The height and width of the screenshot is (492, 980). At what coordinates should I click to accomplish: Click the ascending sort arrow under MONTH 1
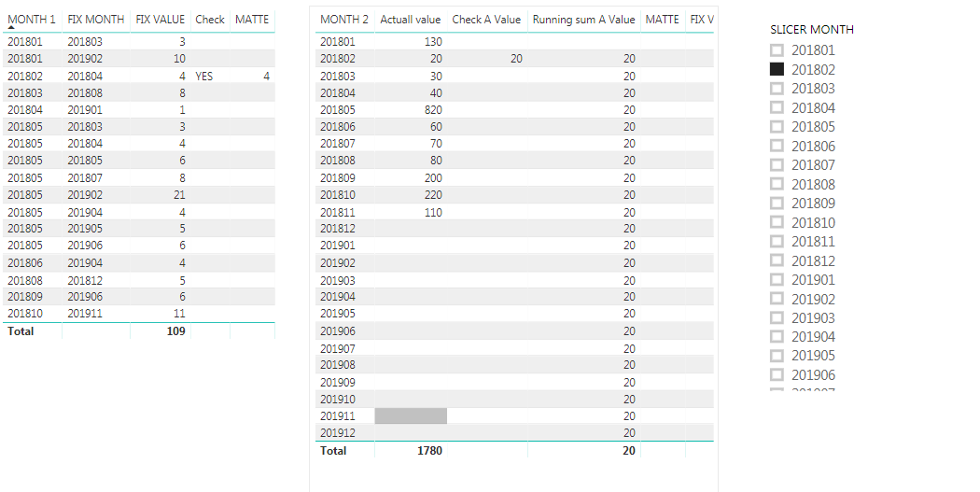11,27
